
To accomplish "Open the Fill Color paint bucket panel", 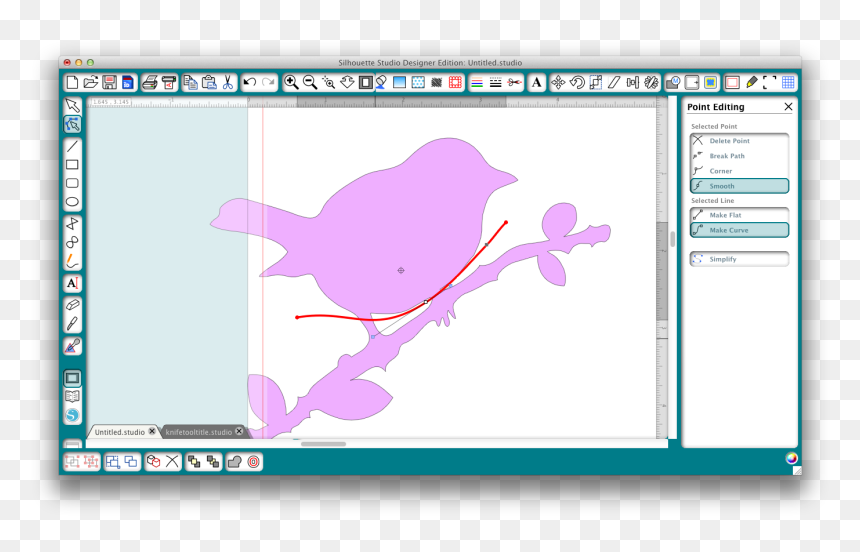I will click(381, 83).
